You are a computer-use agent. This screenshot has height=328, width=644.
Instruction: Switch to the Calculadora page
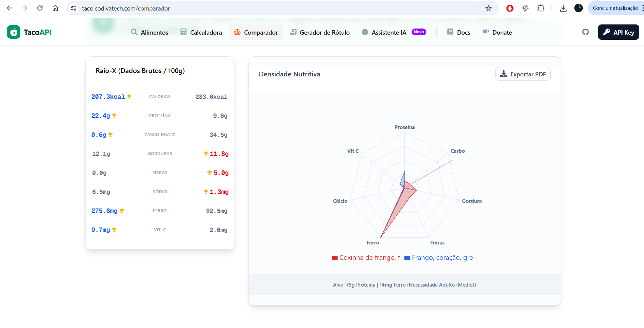pyautogui.click(x=201, y=33)
